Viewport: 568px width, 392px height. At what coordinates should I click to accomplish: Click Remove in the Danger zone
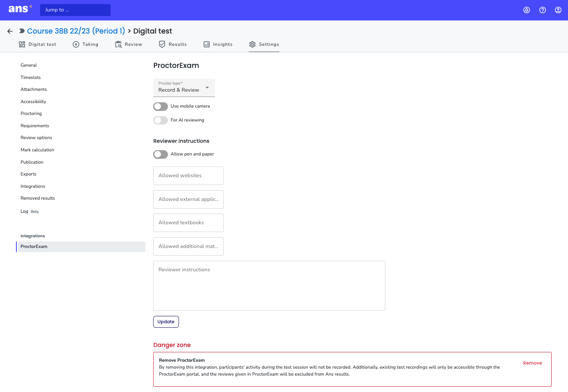point(532,363)
